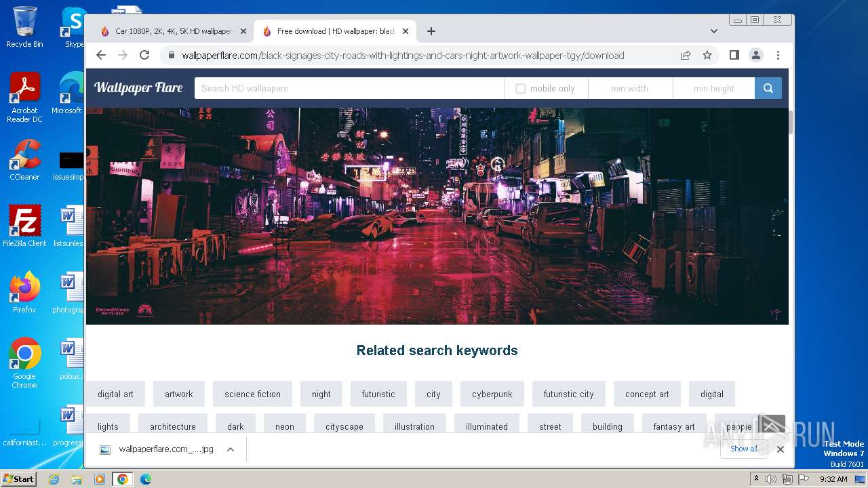868x488 pixels.
Task: Click the Wallpaper Flare logo
Action: 138,87
